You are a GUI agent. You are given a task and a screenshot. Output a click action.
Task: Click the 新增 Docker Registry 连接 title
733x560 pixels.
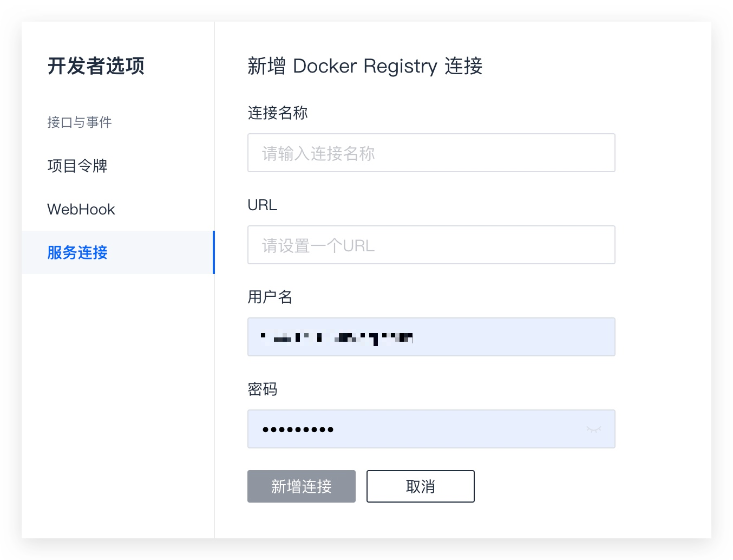coord(365,66)
